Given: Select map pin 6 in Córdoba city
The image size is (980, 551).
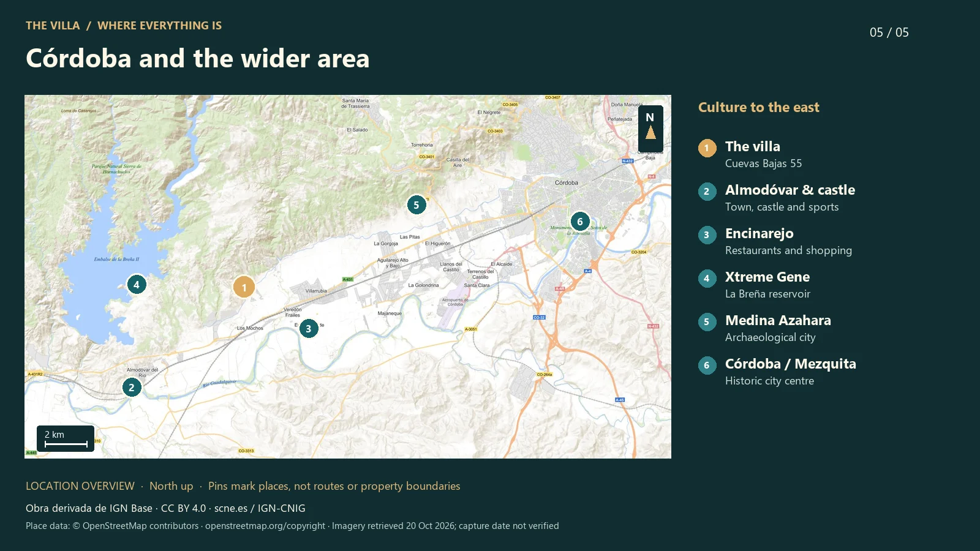Looking at the screenshot, I should pos(580,221).
